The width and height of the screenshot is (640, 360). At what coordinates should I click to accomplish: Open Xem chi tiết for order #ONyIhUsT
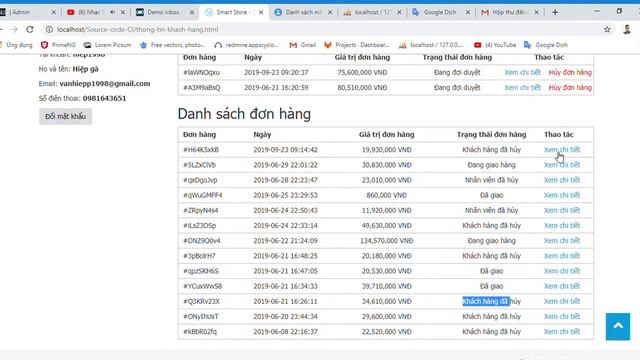click(562, 316)
